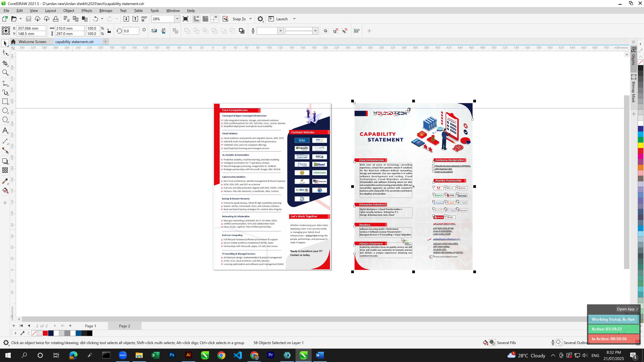The image size is (644, 362).
Task: Open Photoshop from the taskbar
Action: [172, 355]
